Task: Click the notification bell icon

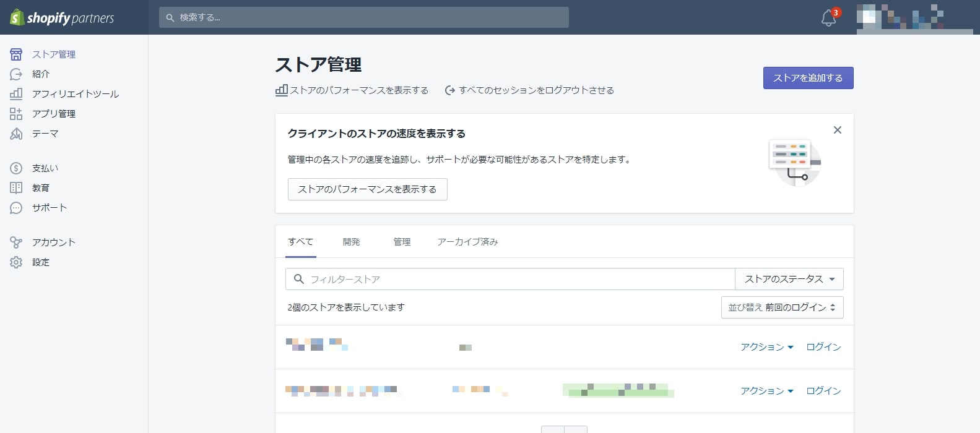Action: [828, 18]
